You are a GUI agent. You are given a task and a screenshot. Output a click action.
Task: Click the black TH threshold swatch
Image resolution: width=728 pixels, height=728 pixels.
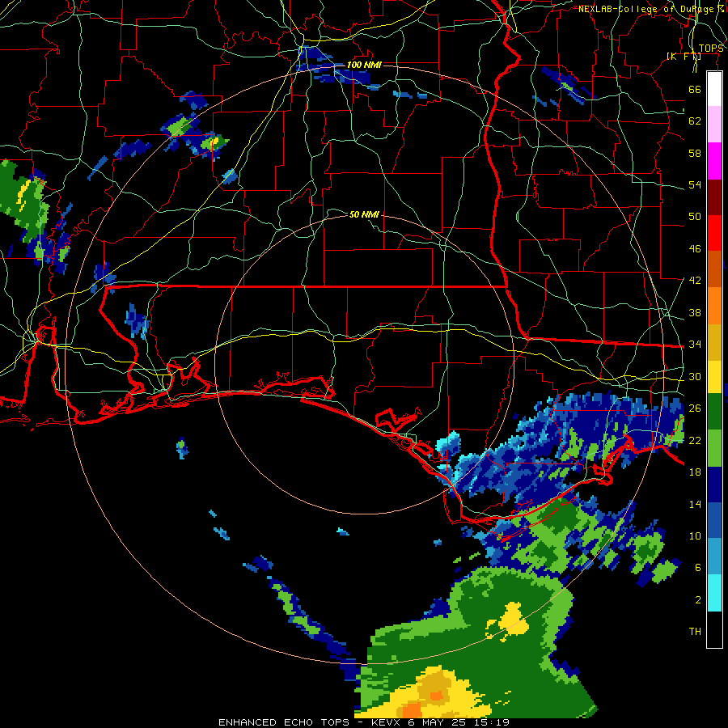714,629
